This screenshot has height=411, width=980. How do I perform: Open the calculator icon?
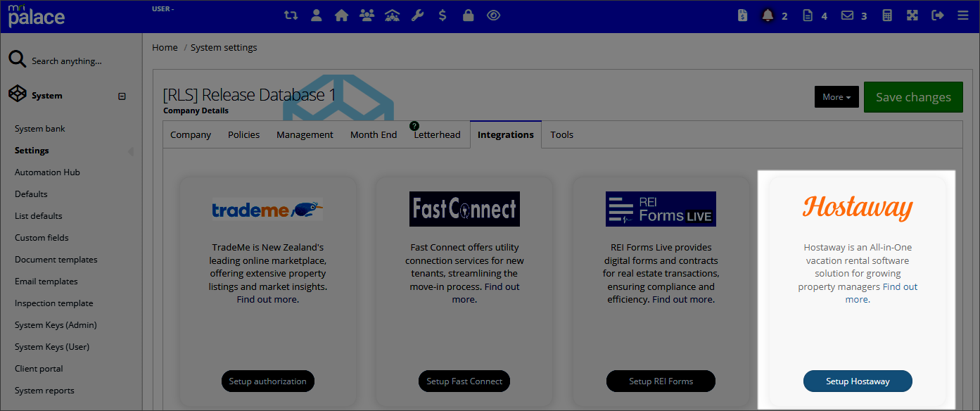[x=887, y=15]
